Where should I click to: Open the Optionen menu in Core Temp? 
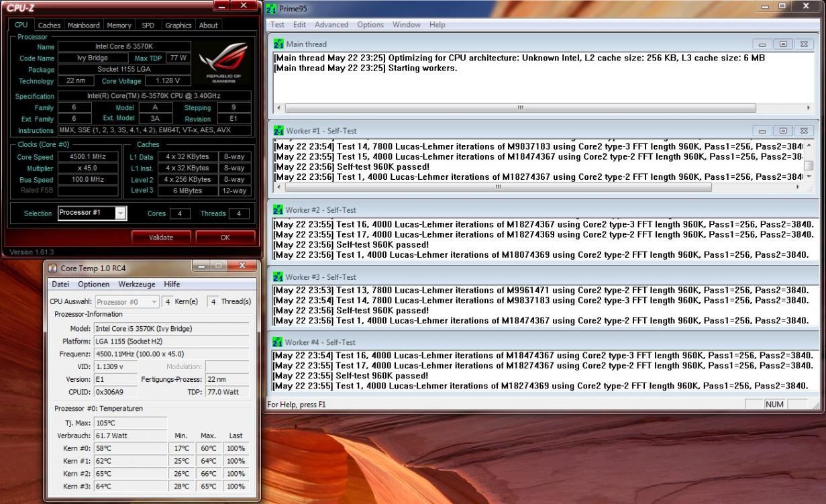click(93, 285)
